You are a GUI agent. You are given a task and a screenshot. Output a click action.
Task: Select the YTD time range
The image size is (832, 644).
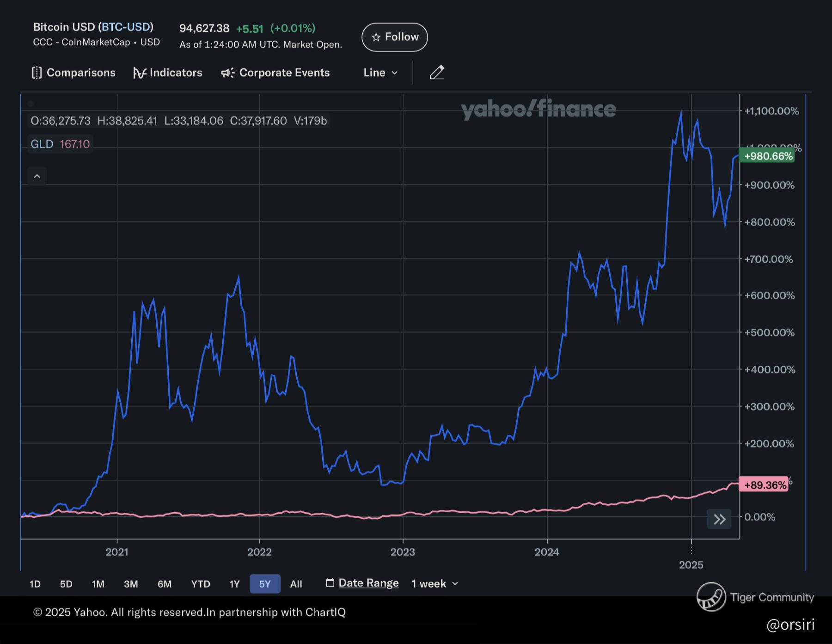(201, 584)
